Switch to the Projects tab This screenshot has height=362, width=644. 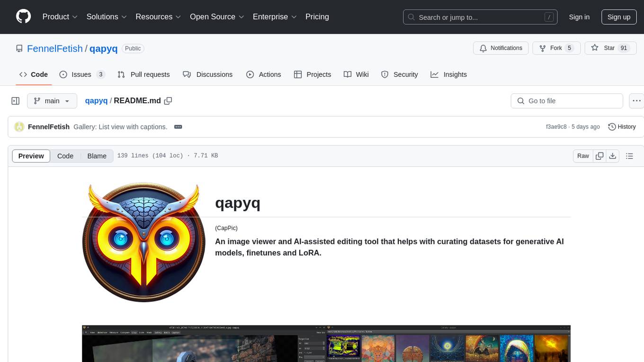pyautogui.click(x=313, y=74)
